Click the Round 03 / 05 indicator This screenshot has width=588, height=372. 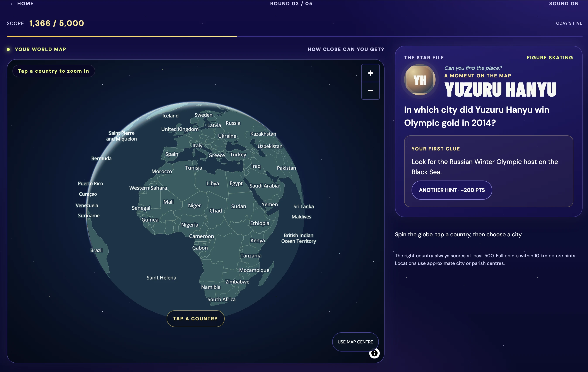[x=291, y=4]
